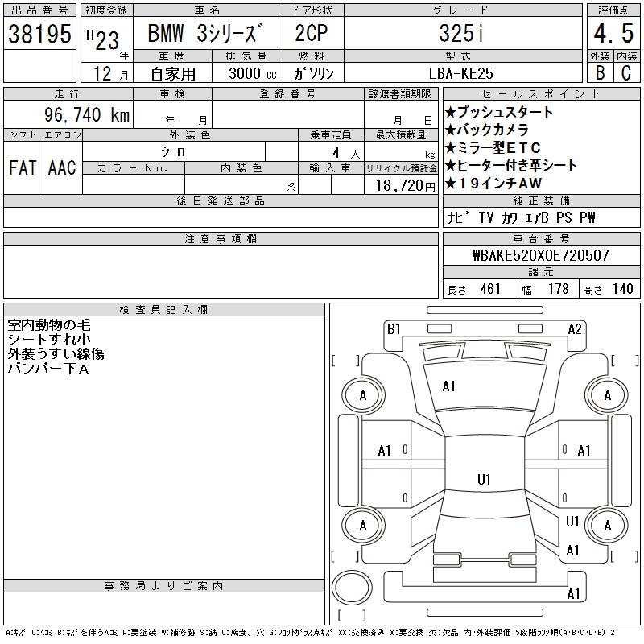Select the U1 dent mark on the roof

coord(484,480)
